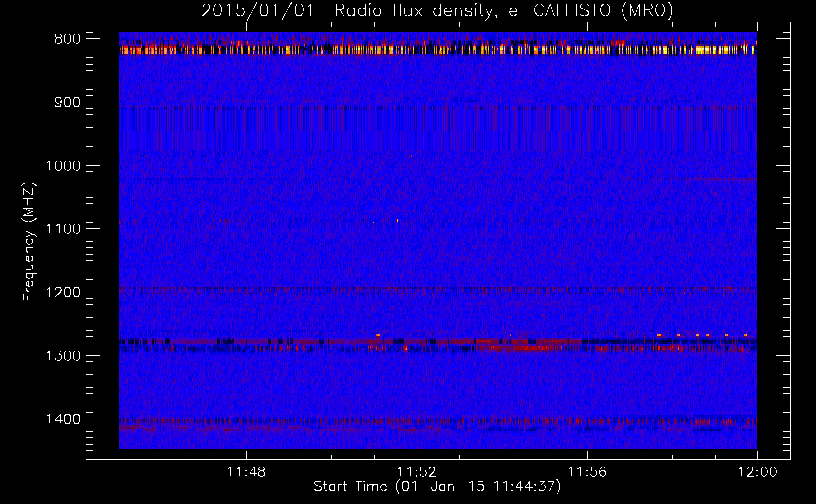Image resolution: width=816 pixels, height=504 pixels.
Task: Click the faint red band near 1200 MHz
Action: pyautogui.click(x=438, y=290)
